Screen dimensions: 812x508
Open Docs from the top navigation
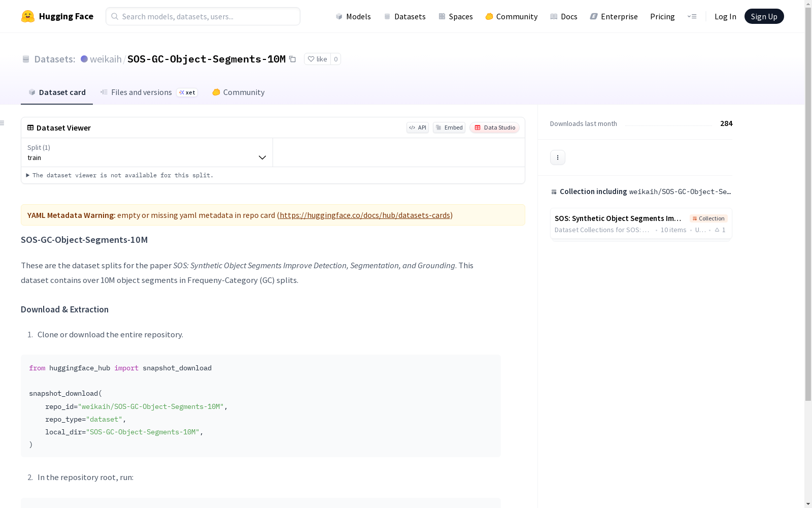(x=564, y=16)
